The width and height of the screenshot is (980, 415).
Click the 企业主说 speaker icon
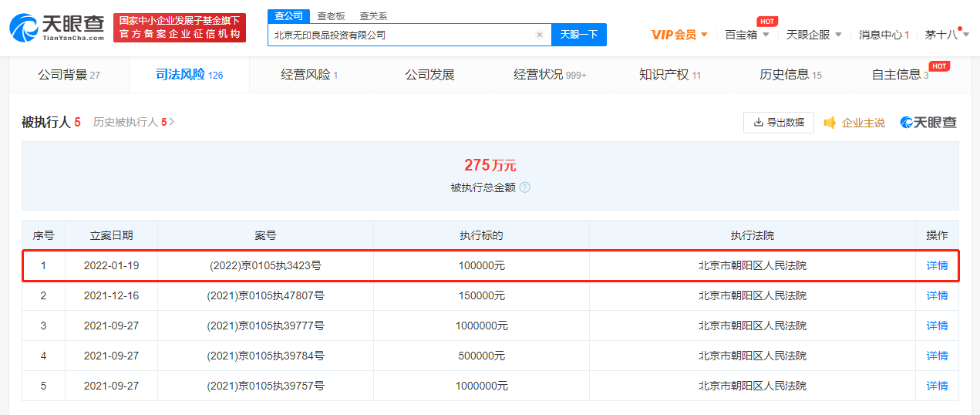coord(830,123)
